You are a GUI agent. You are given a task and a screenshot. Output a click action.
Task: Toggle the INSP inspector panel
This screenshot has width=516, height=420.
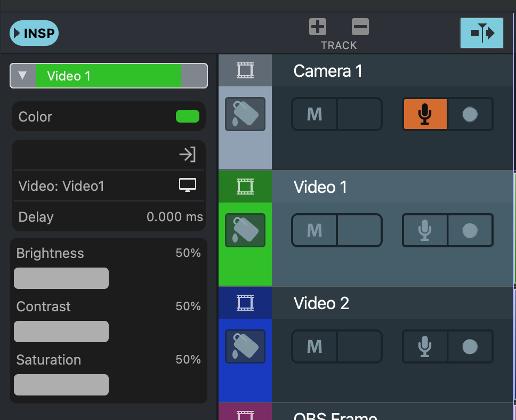coord(34,33)
